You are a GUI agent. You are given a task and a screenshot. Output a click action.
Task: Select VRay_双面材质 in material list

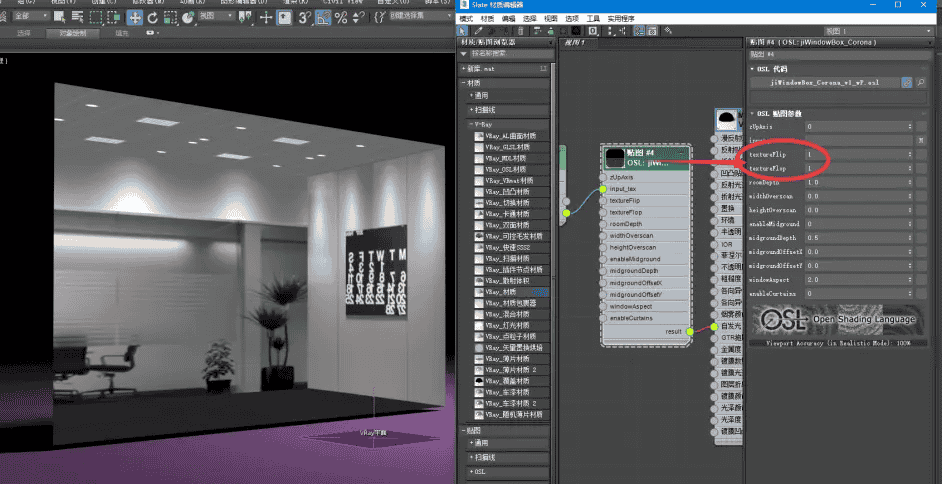point(508,225)
